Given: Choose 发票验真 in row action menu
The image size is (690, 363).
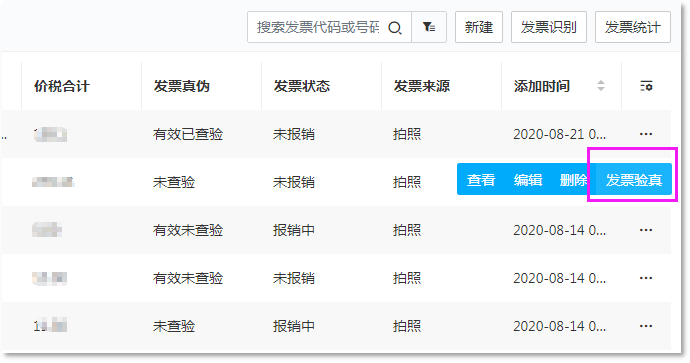Looking at the screenshot, I should pyautogui.click(x=634, y=180).
